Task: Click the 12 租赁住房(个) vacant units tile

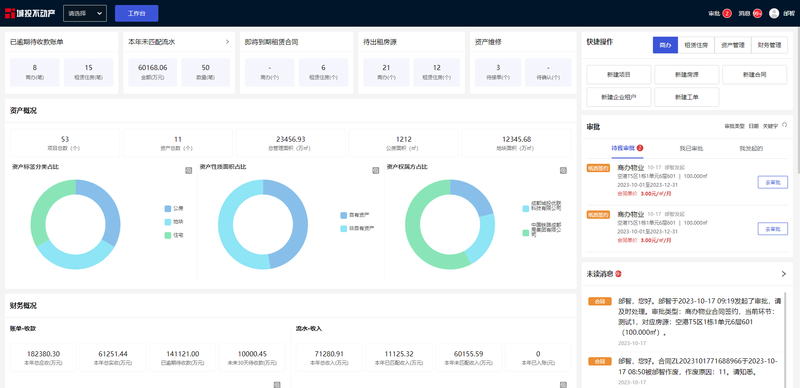Action: click(437, 72)
